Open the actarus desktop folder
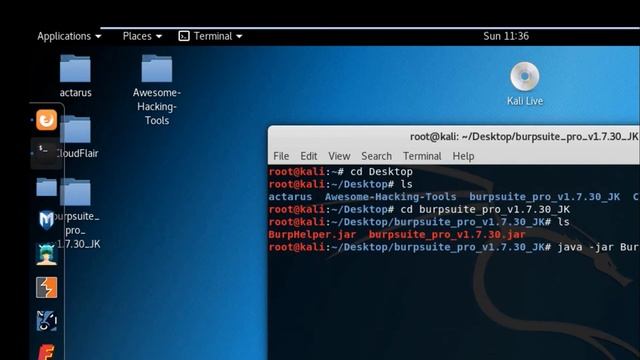Screen dimensions: 640x360 (75, 76)
